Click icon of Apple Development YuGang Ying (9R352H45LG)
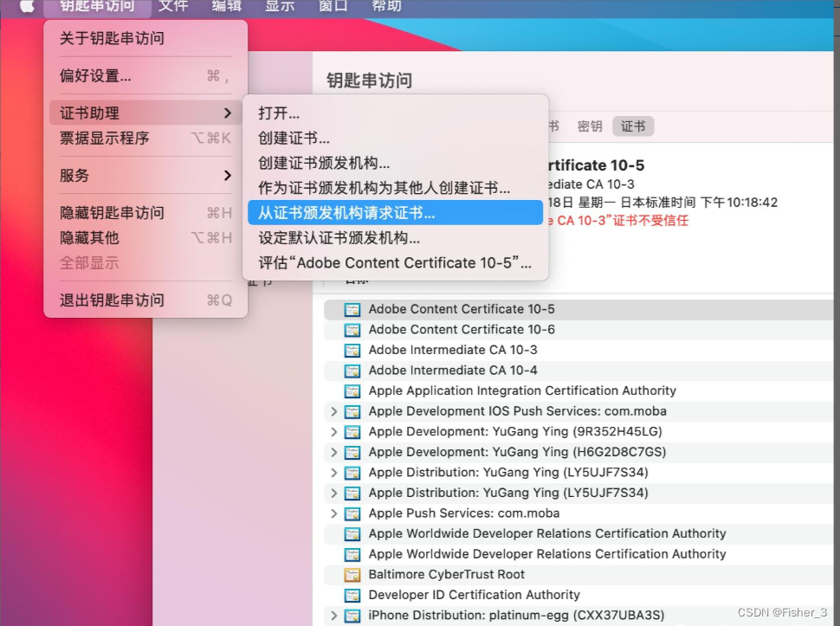The width and height of the screenshot is (840, 626). (352, 431)
